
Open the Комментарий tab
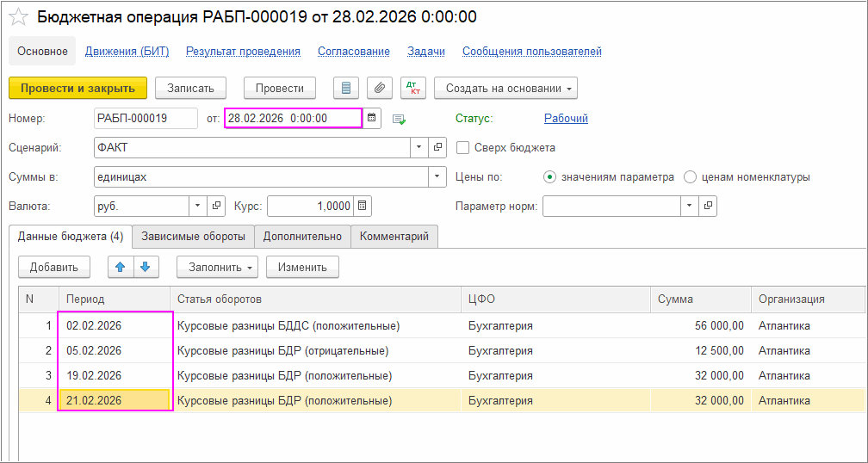394,237
